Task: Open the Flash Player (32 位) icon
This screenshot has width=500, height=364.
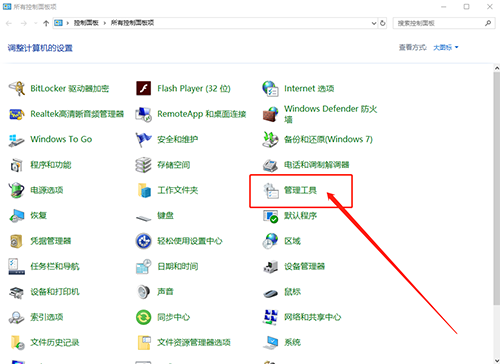Action: click(x=143, y=89)
